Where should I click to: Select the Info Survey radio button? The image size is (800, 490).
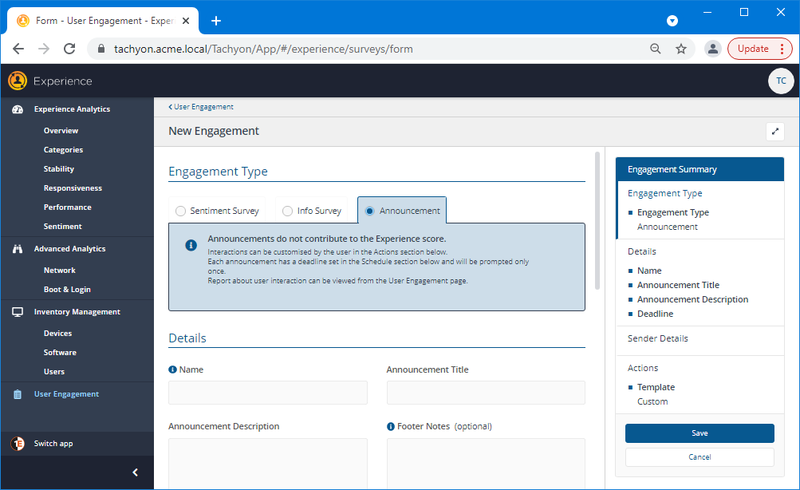[287, 211]
